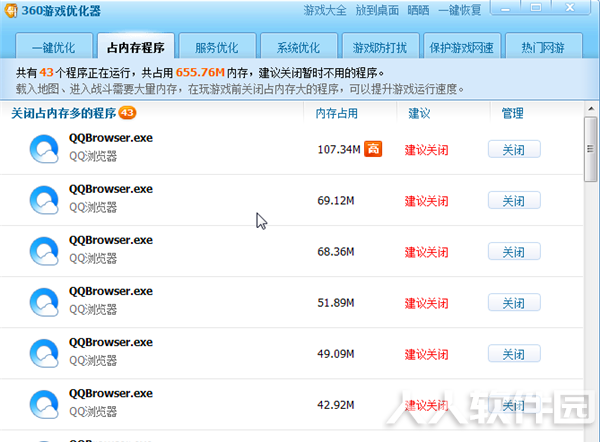This screenshot has width=600, height=442.
Task: Close the QQBrowser process using 68.36M
Action: 514,251
